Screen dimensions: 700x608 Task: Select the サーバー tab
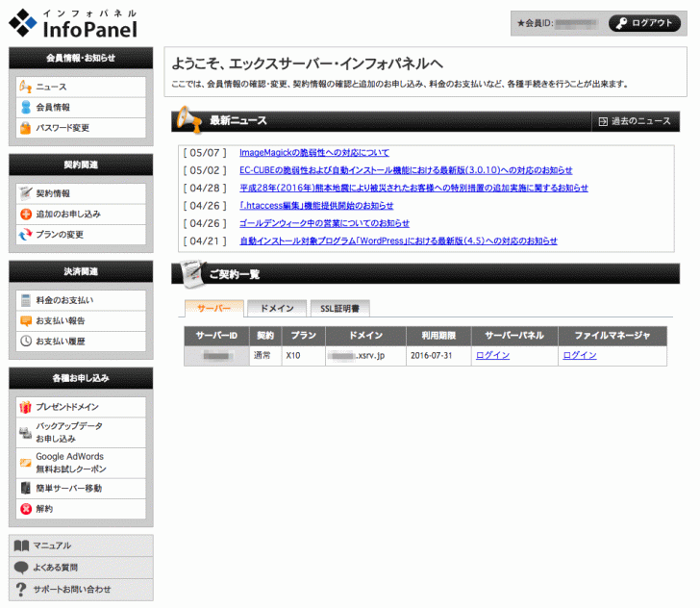213,309
